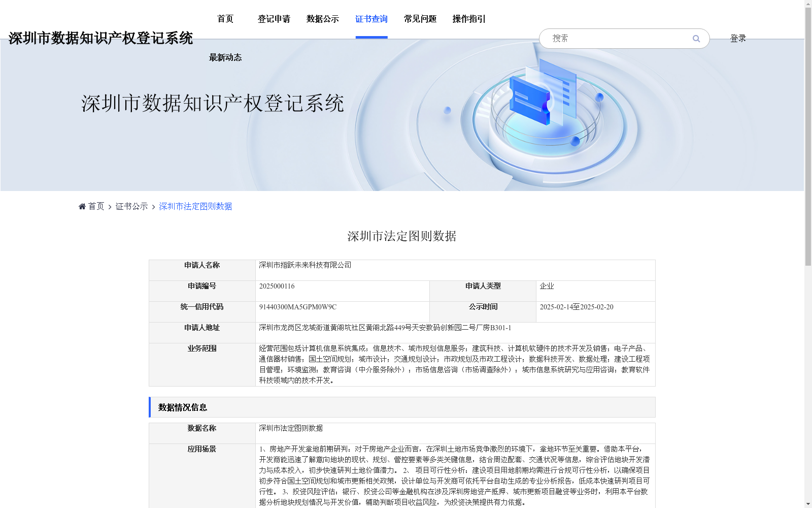Click the 申请人类型 label cell
812x508 pixels.
point(483,291)
